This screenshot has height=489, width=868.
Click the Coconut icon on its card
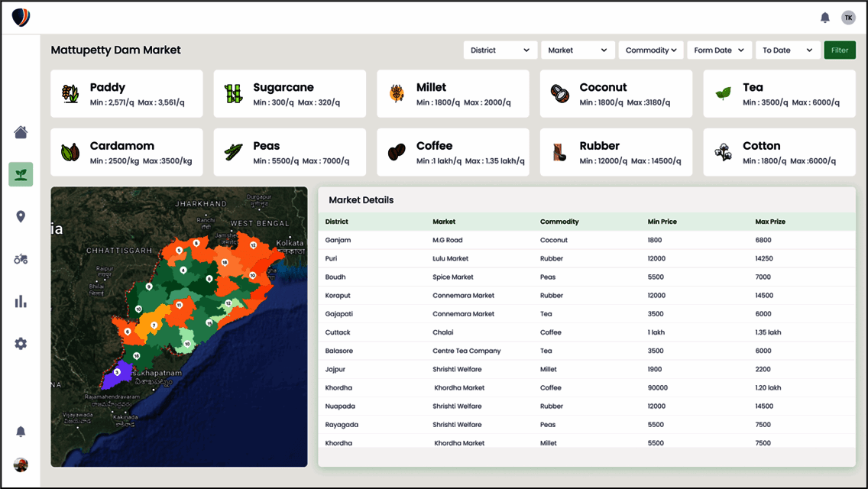(x=559, y=93)
